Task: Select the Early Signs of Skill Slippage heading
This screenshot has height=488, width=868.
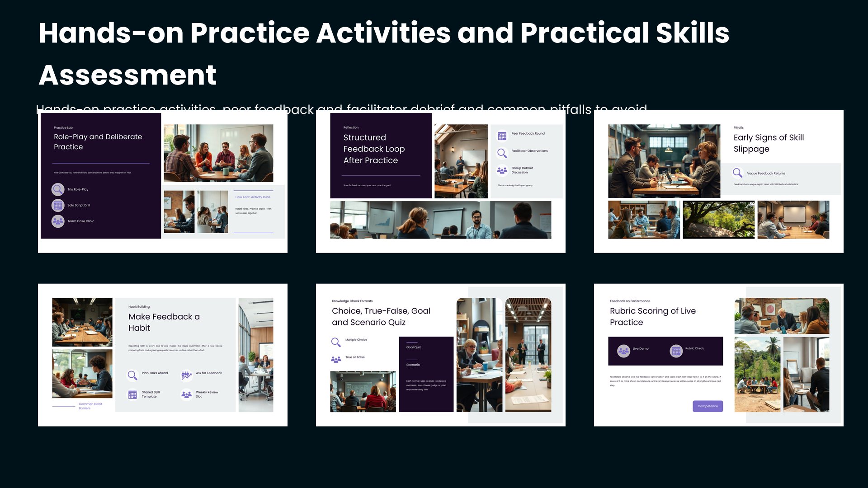Action: (769, 143)
